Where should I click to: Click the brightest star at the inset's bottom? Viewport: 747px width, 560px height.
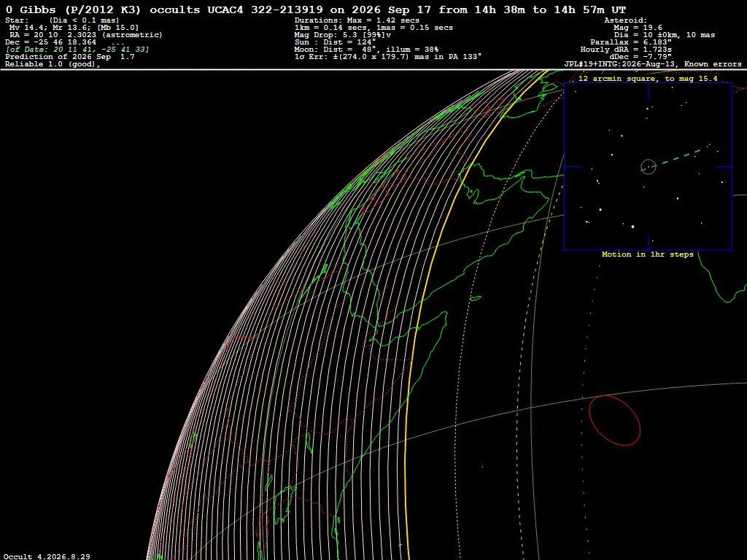(632, 227)
